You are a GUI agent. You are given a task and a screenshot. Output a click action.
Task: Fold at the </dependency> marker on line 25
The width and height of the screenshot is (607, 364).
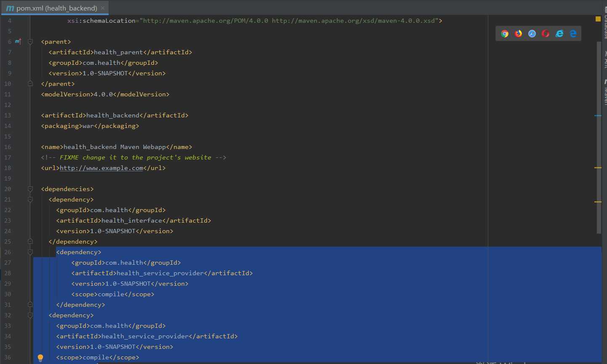tap(30, 242)
